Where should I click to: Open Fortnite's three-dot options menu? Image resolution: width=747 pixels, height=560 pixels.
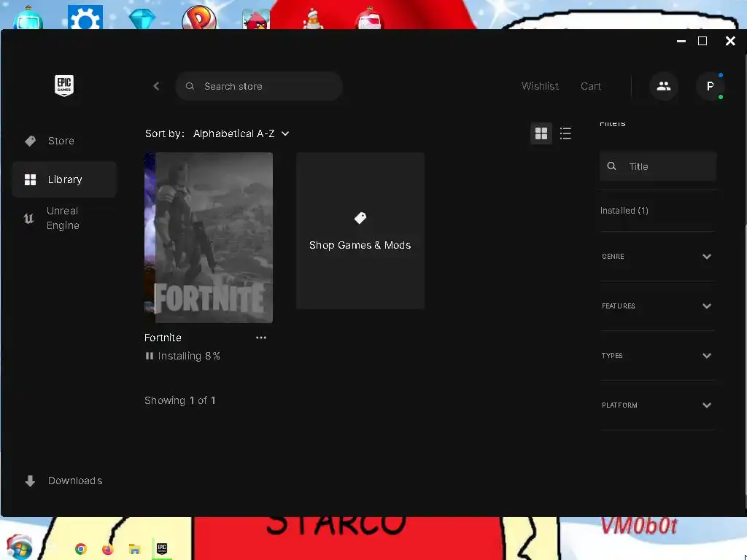(x=261, y=338)
